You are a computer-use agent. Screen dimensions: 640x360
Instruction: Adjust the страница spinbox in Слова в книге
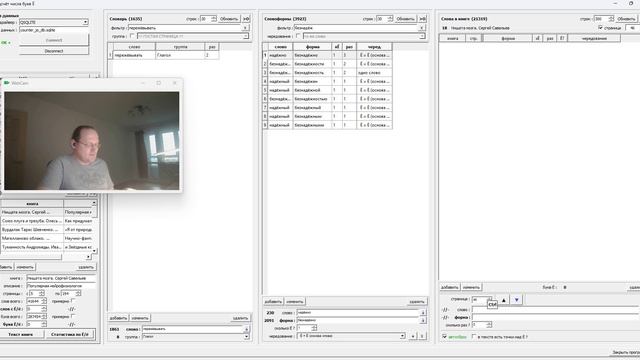482,300
